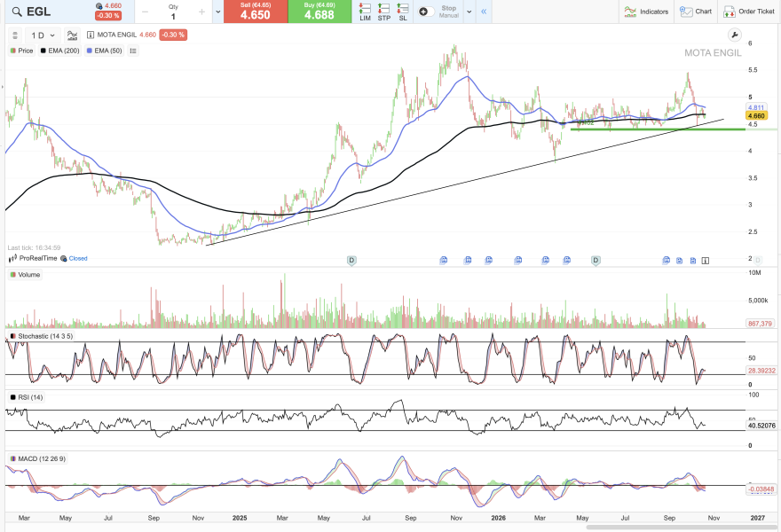Open the Indicators menu
Viewport: 781px width, 532px height.
[x=646, y=12]
